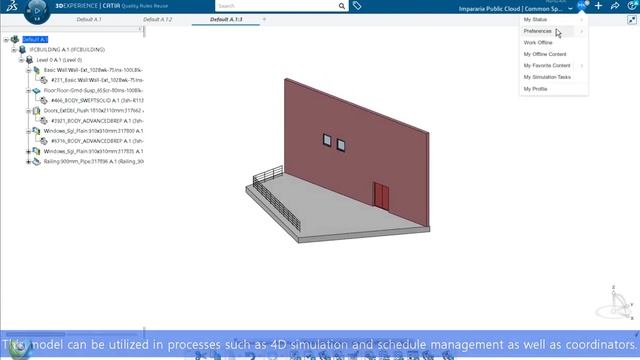Open the 6WTags tag icon
This screenshot has height=360, width=640.
click(x=357, y=6)
